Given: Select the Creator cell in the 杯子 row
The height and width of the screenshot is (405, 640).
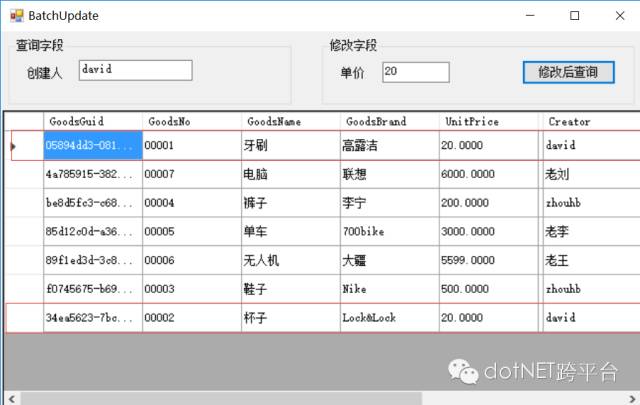Looking at the screenshot, I should (591, 318).
